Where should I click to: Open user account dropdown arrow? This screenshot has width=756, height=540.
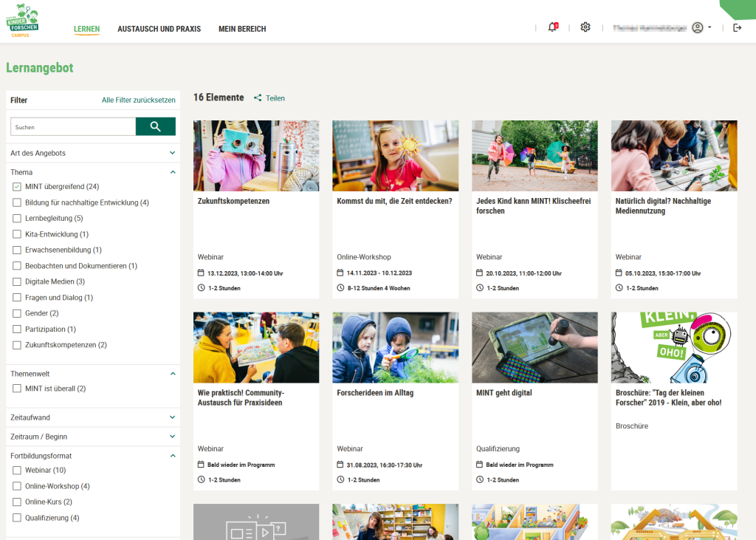point(709,27)
